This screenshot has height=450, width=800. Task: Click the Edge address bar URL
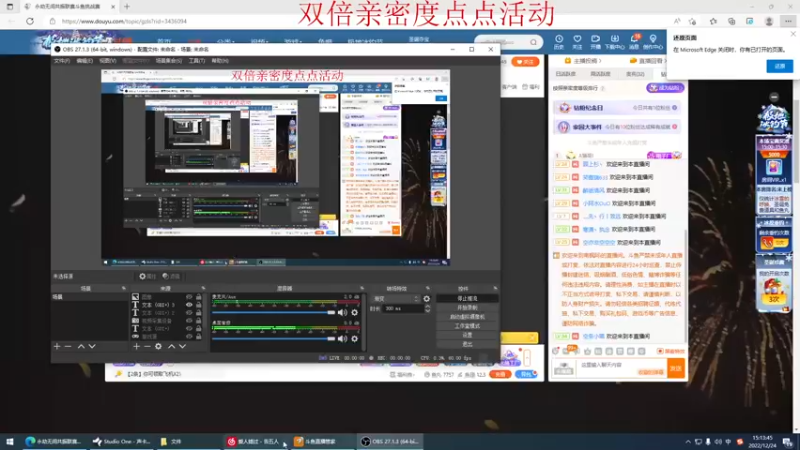[x=124, y=21]
